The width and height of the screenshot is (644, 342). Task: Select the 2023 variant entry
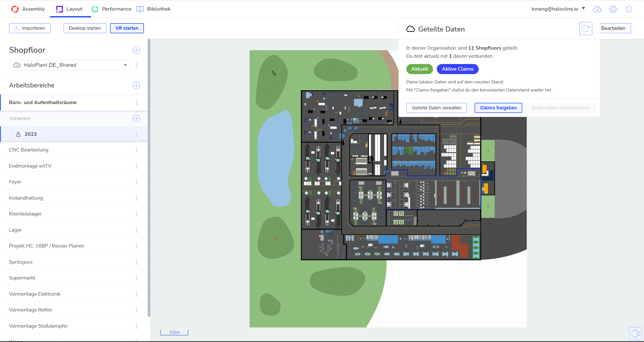31,134
